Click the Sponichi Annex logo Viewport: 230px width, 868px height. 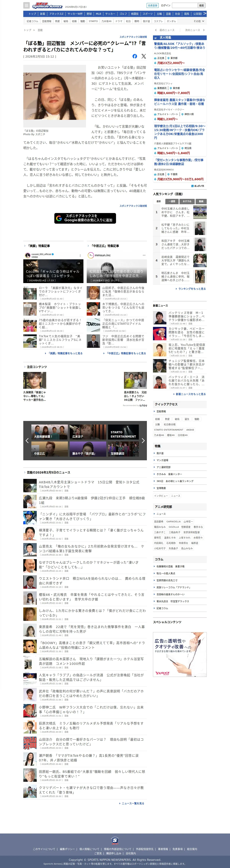pos(47,5)
